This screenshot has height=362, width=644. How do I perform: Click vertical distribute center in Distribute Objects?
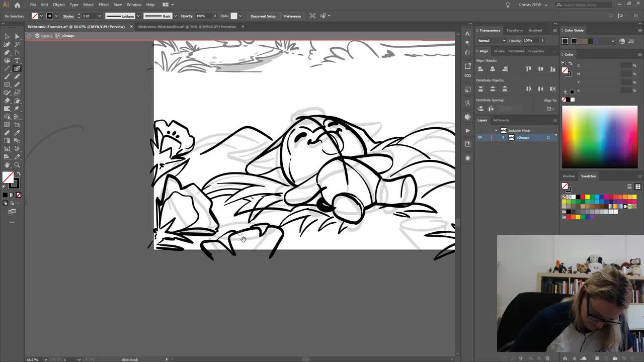tap(492, 88)
